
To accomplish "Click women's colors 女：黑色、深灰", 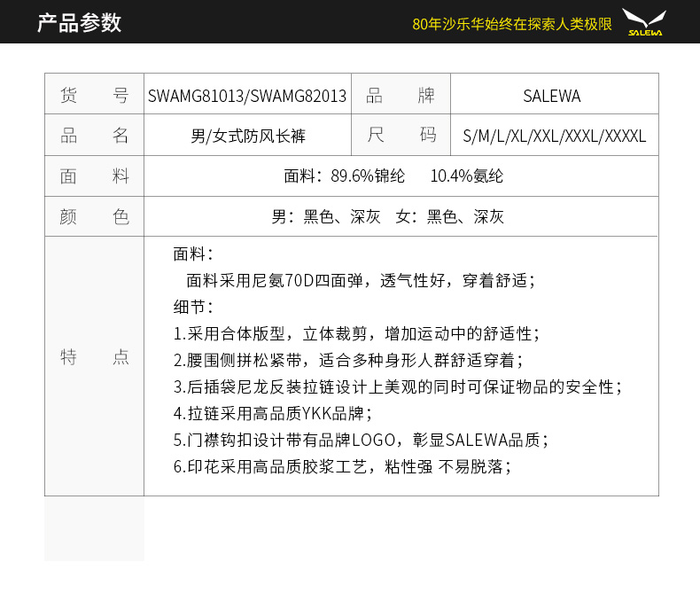I will (449, 216).
